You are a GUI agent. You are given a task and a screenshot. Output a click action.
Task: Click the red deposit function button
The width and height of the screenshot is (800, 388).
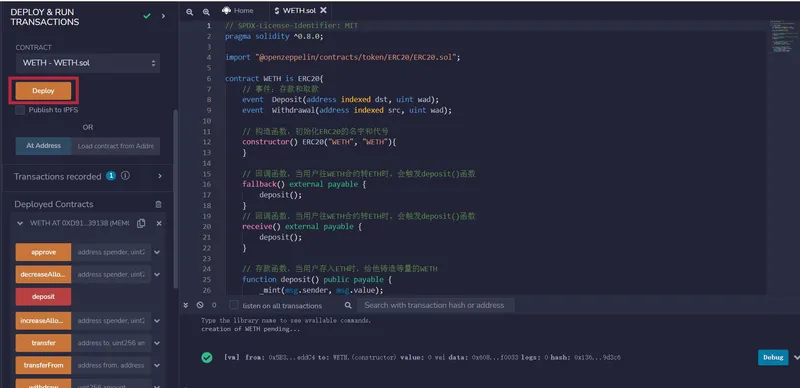(x=43, y=297)
